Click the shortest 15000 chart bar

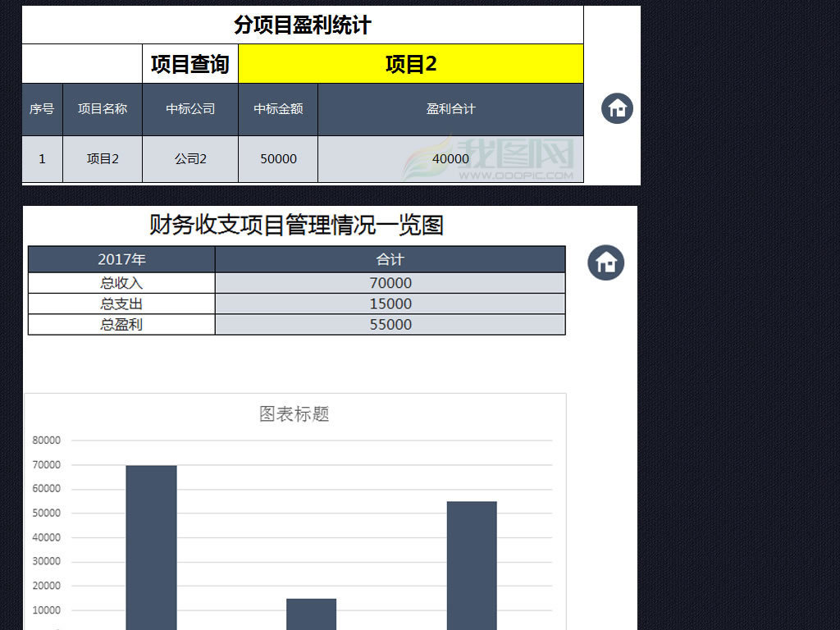[311, 614]
